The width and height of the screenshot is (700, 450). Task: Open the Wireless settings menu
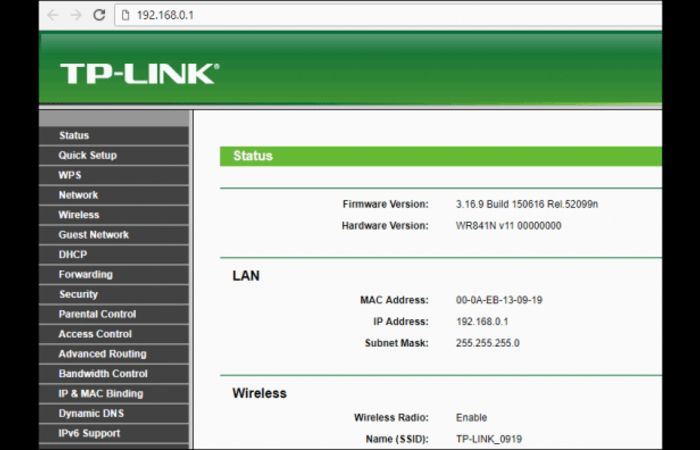click(114, 215)
